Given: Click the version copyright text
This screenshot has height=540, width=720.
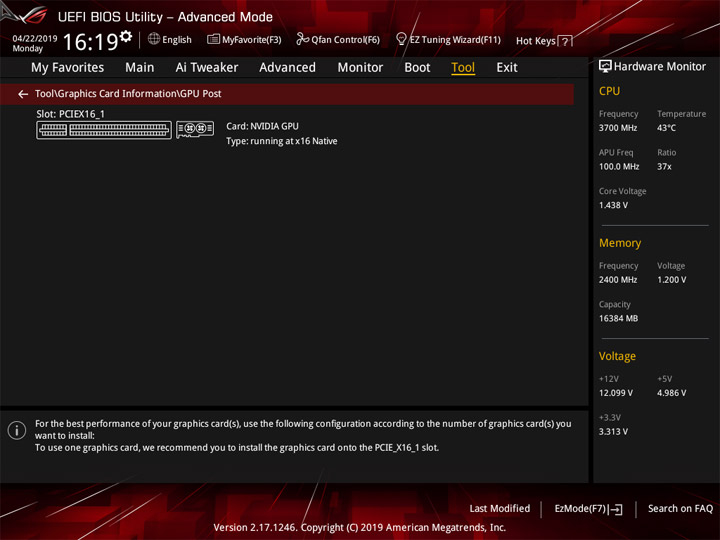Looking at the screenshot, I should coord(360,527).
